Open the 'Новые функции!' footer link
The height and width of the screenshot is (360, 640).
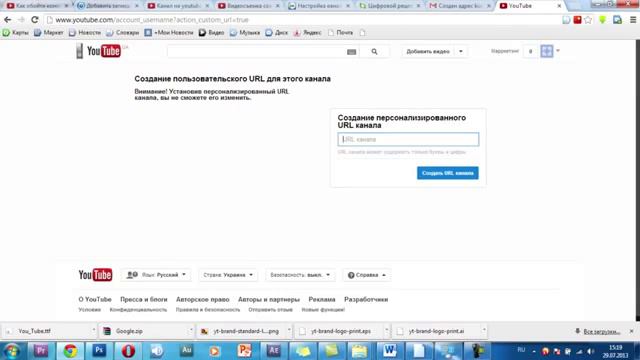323,310
